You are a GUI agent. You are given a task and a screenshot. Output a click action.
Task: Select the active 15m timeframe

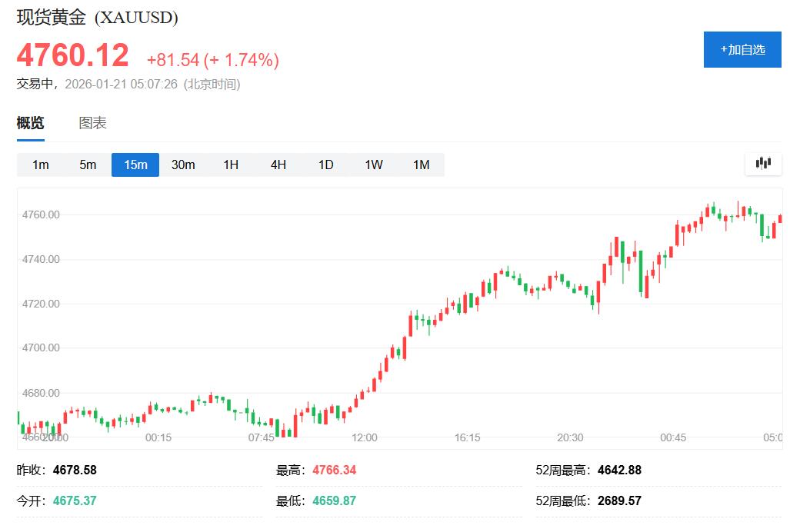click(135, 165)
